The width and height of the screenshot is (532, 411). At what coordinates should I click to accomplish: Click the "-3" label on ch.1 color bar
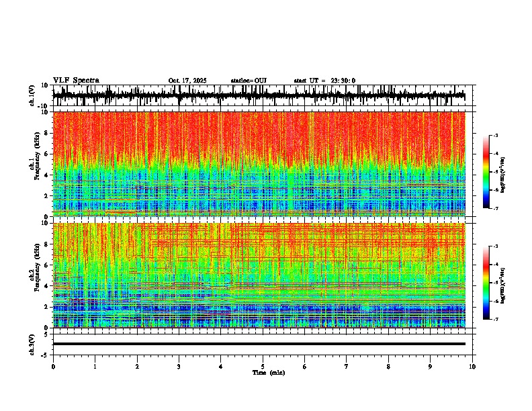pos(495,135)
